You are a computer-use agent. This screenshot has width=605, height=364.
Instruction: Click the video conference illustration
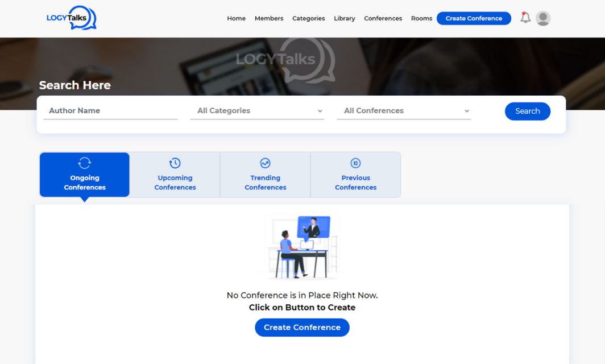point(302,247)
